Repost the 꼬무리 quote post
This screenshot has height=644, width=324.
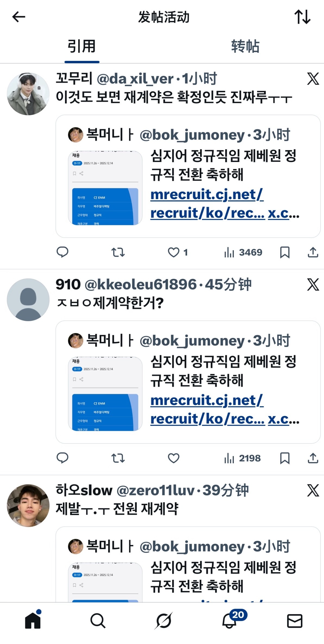pos(118,252)
